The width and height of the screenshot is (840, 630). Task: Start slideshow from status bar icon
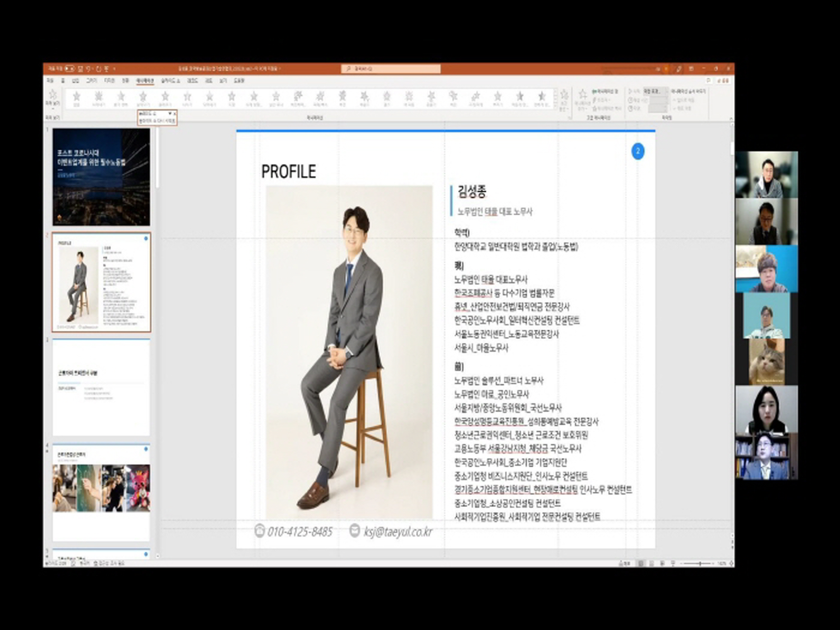(673, 564)
